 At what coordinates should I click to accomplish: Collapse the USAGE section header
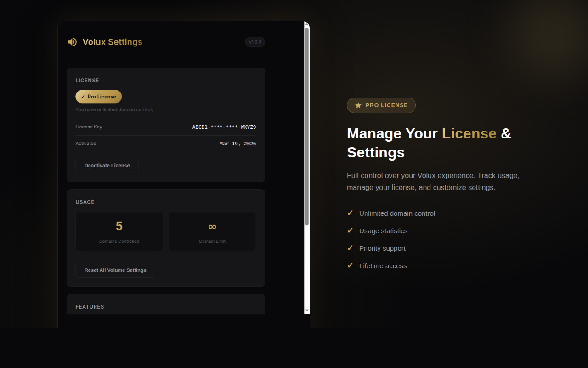[x=85, y=202]
